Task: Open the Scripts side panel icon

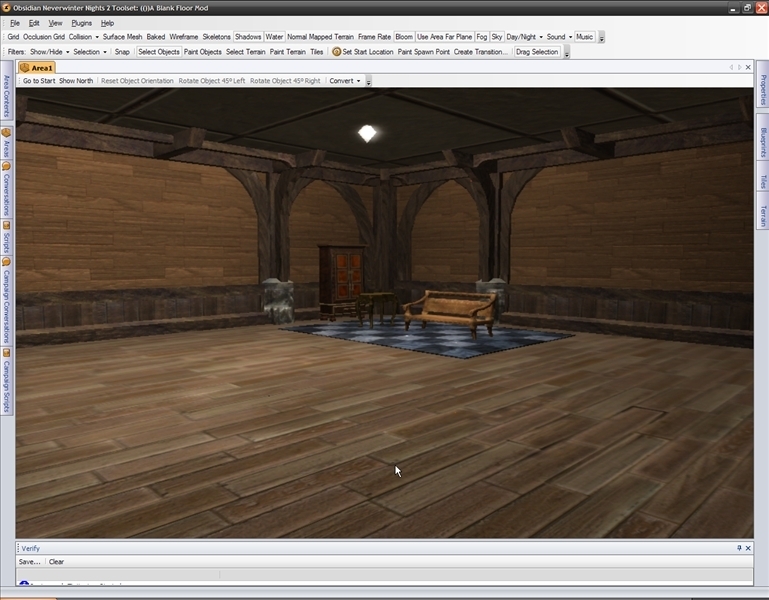Action: coord(6,225)
